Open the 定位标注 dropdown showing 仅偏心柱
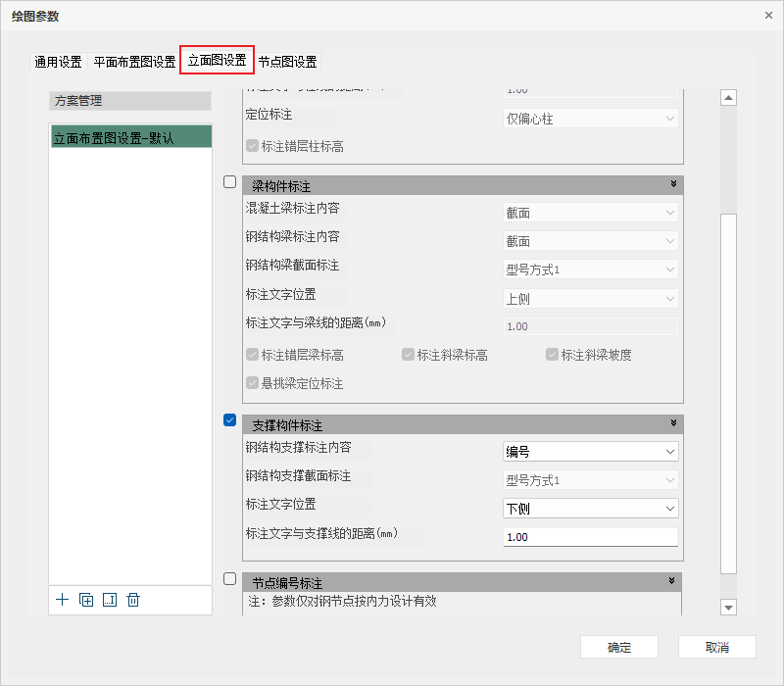 pyautogui.click(x=590, y=119)
